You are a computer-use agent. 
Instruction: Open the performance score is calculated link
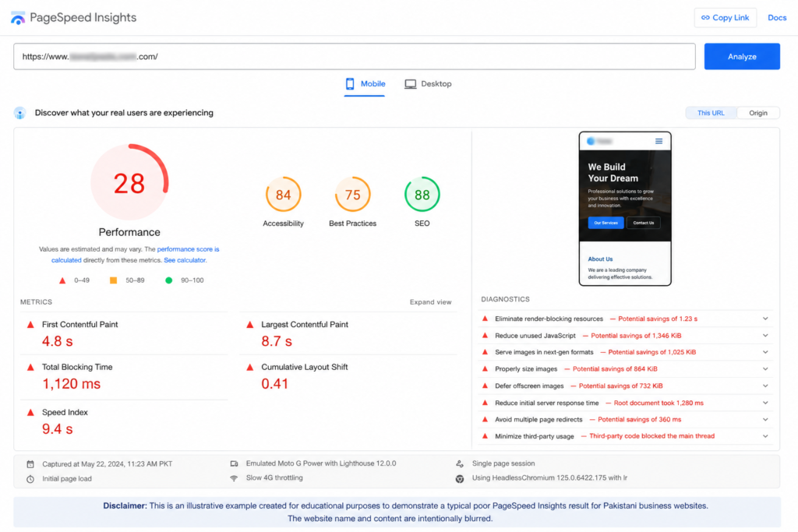pyautogui.click(x=136, y=254)
